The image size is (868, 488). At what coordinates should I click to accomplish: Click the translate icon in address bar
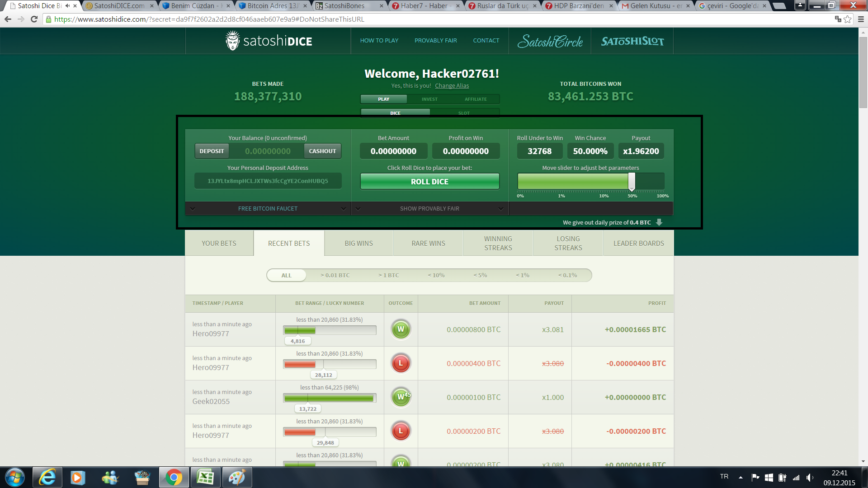838,19
